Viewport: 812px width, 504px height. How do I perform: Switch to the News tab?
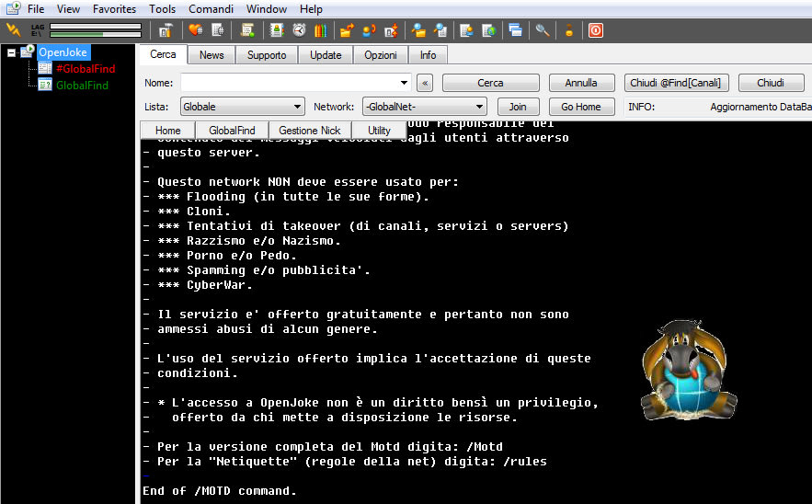point(212,55)
